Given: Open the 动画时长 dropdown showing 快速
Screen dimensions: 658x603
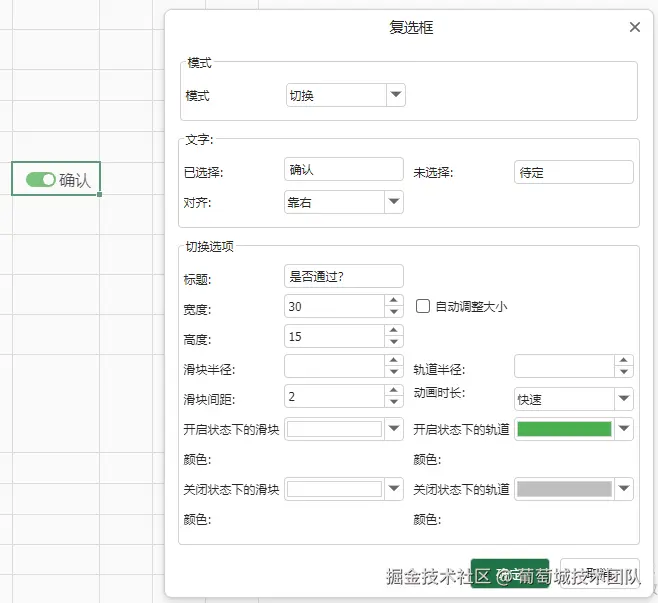Looking at the screenshot, I should (x=624, y=399).
